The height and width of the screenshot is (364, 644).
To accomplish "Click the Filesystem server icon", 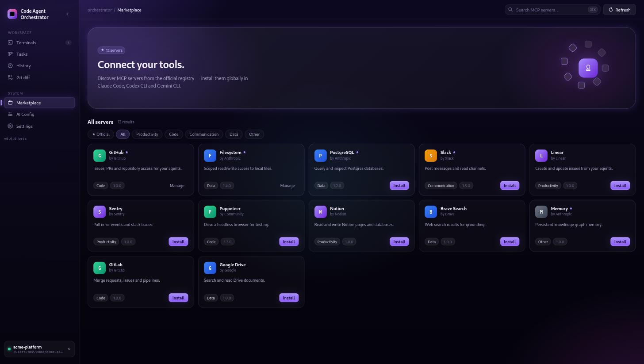I will (x=210, y=155).
